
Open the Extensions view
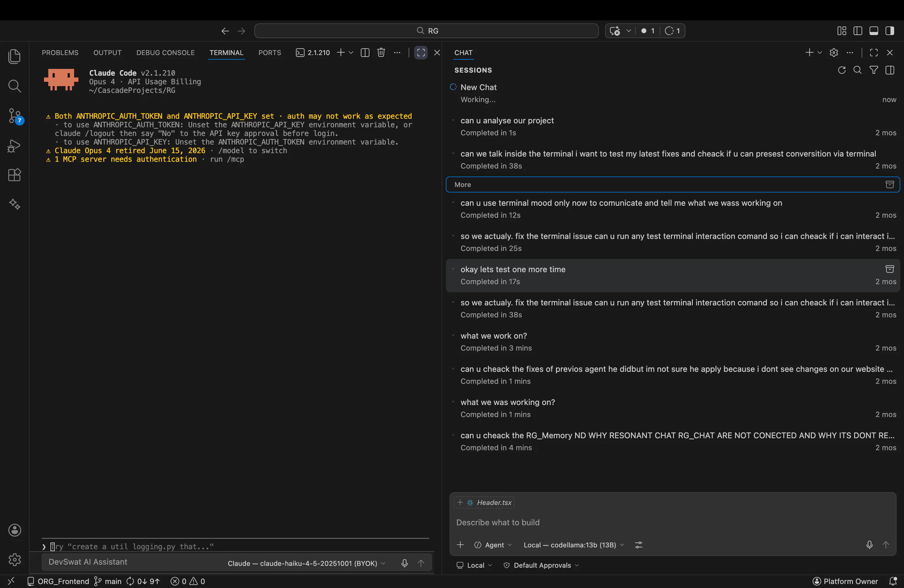[14, 175]
